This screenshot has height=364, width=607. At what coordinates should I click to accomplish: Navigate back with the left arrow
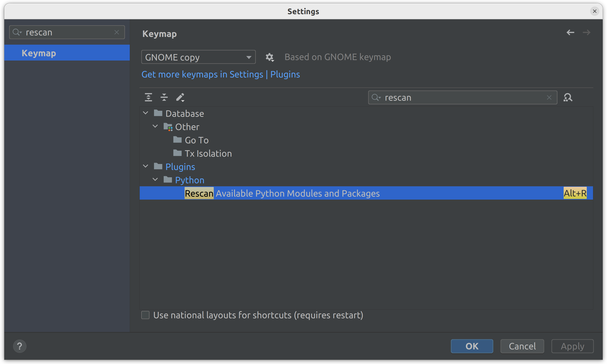pyautogui.click(x=570, y=32)
